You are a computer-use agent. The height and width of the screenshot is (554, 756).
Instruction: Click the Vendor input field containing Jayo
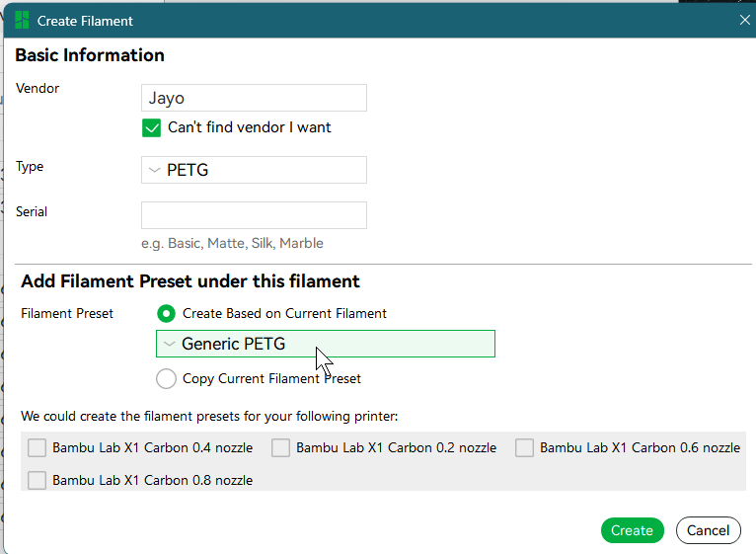click(x=254, y=98)
